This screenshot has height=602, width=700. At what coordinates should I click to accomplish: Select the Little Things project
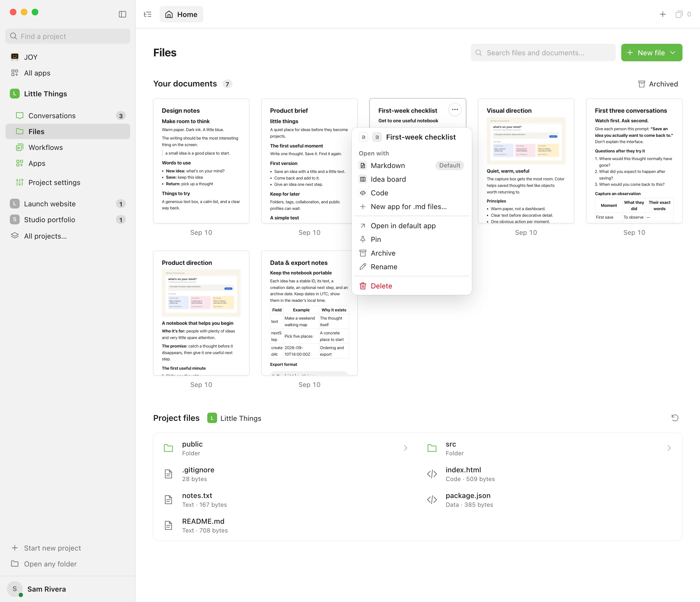click(68, 94)
